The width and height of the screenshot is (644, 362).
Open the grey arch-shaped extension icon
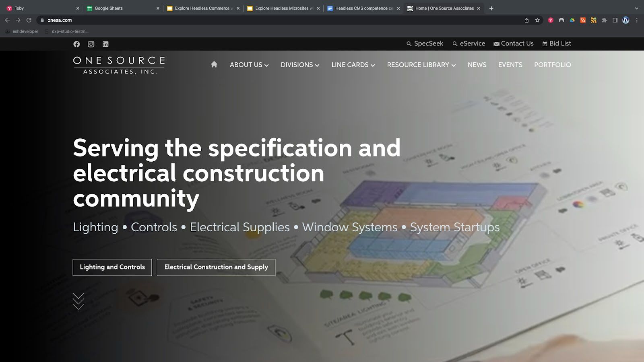561,20
